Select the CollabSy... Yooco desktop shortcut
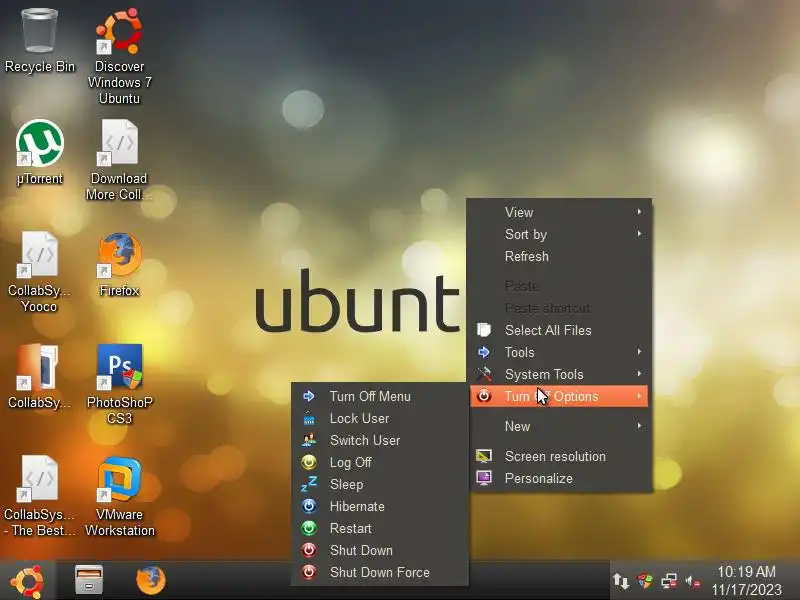800x600 pixels. pos(39,255)
